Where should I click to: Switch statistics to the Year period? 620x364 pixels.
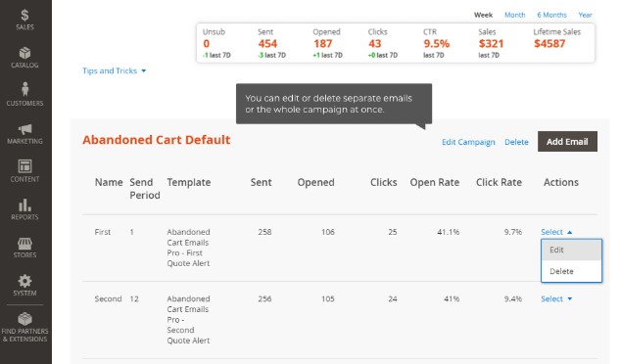(585, 15)
